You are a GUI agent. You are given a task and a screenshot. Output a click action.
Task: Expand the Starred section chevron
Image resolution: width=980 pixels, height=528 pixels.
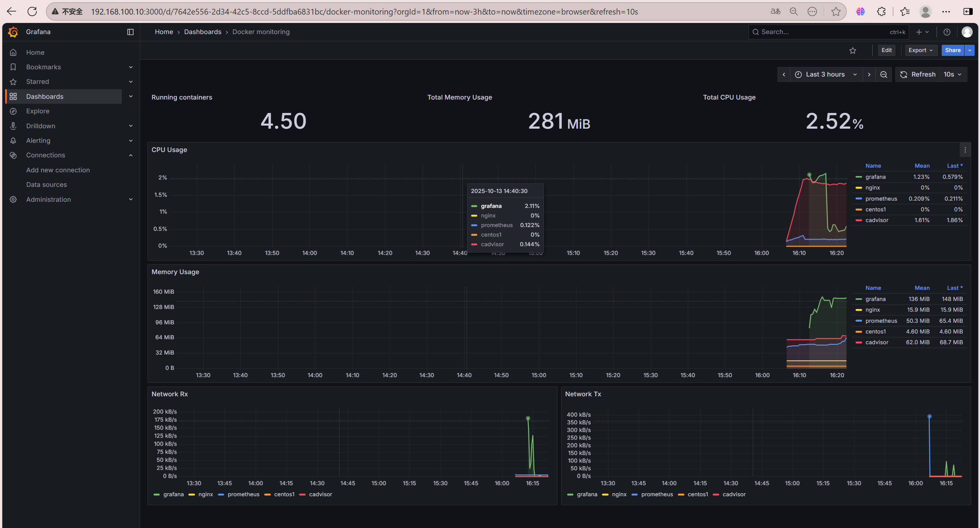131,82
